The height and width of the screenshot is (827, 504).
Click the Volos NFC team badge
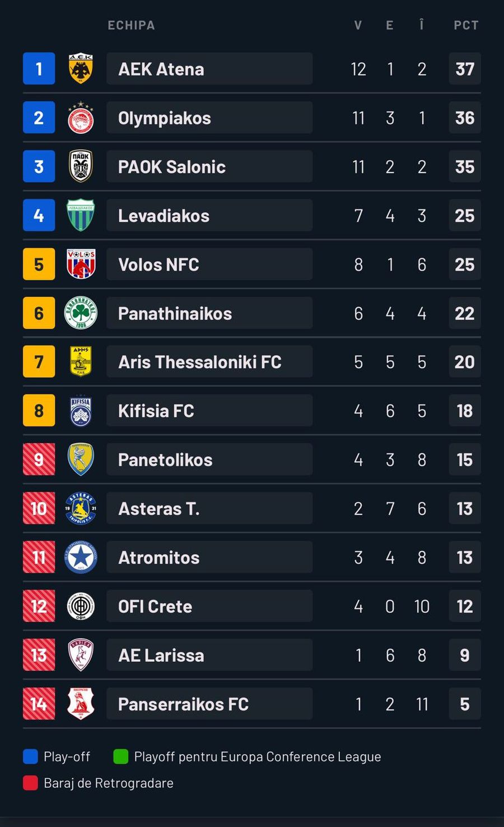[x=81, y=264]
